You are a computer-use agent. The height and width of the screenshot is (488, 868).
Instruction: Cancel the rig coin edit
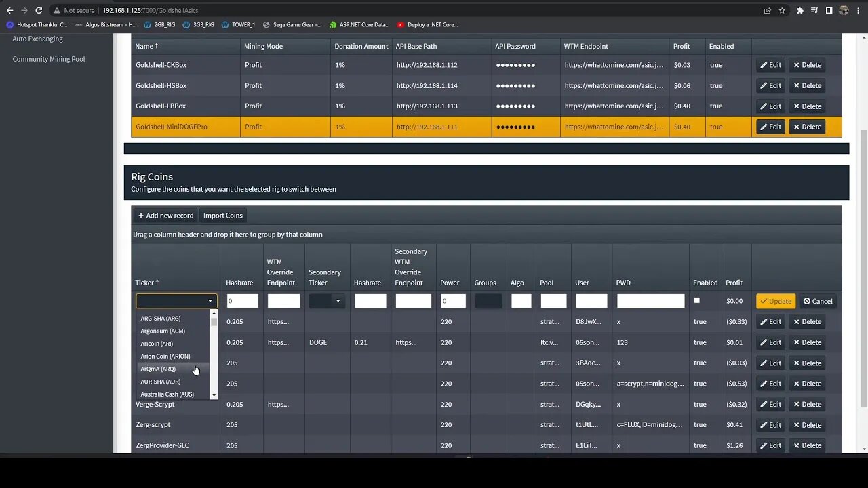click(x=818, y=301)
